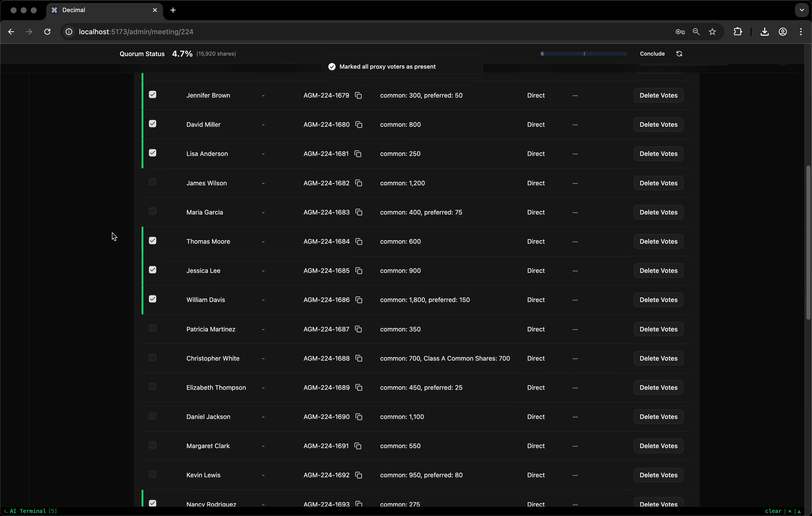This screenshot has width=812, height=516.
Task: Bookmark this page with star icon
Action: pos(712,32)
